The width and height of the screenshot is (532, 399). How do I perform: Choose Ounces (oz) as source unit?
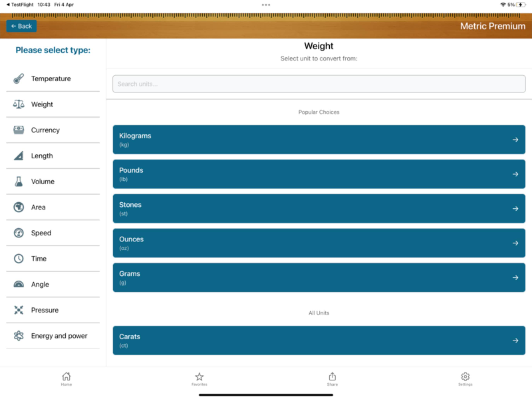click(319, 243)
